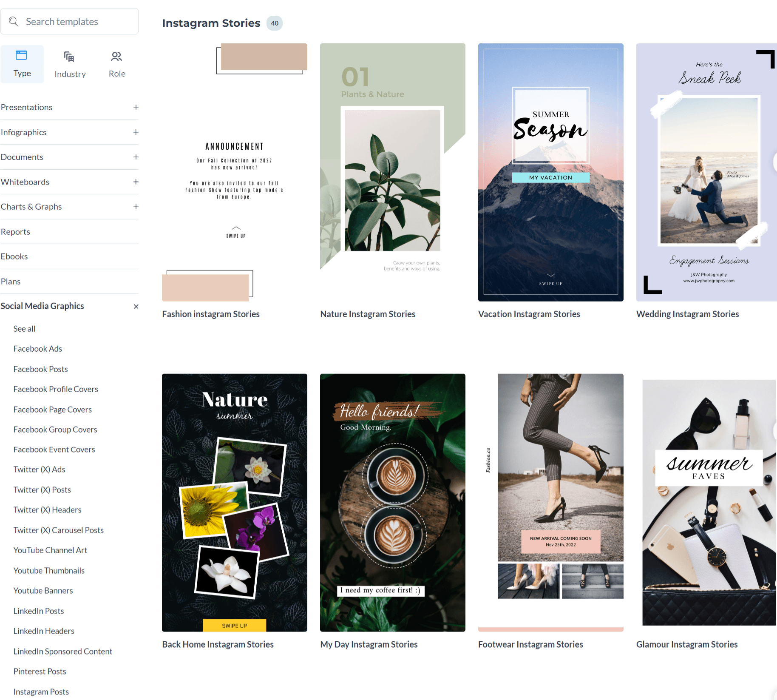This screenshot has height=700, width=777.
Task: Select the Industry filter icon
Action: click(69, 57)
